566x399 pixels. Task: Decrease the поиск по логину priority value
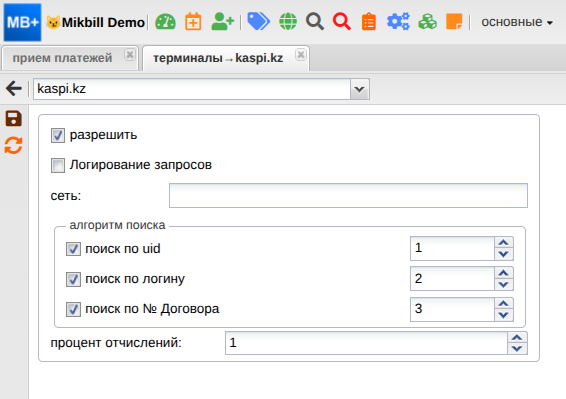504,285
